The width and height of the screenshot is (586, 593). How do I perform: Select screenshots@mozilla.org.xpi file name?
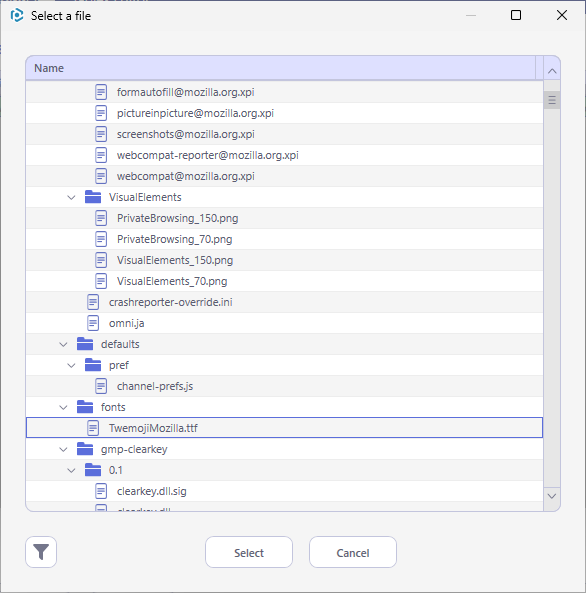point(185,134)
